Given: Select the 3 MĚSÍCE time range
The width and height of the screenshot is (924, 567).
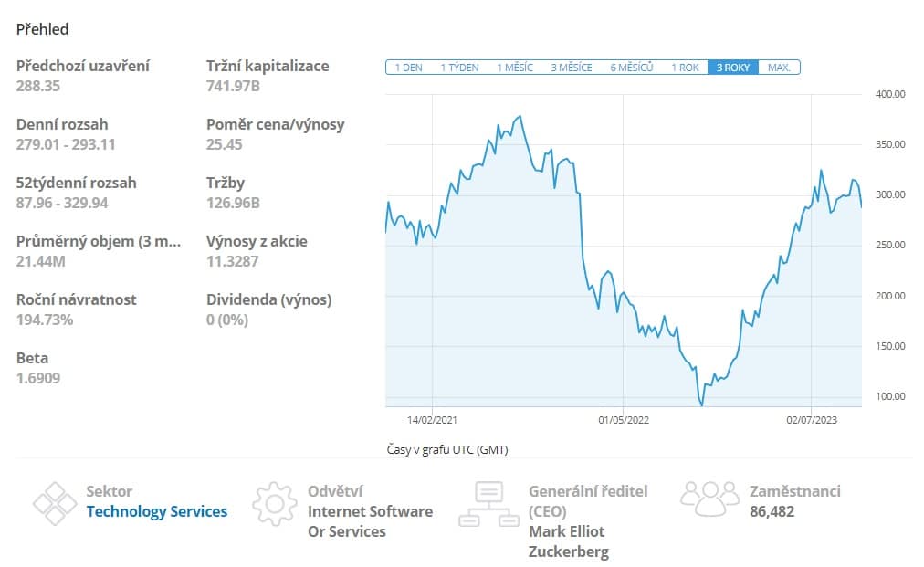Looking at the screenshot, I should [x=572, y=68].
